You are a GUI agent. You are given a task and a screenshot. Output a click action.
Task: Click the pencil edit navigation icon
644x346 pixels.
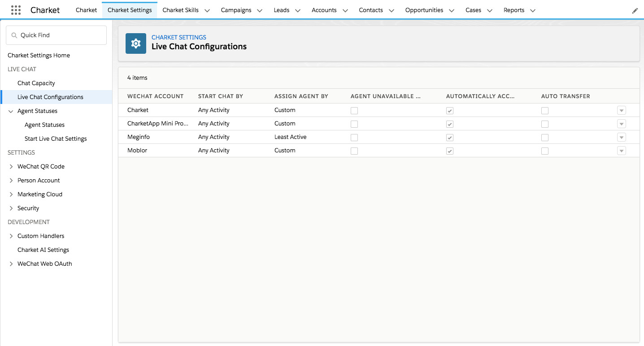635,11
